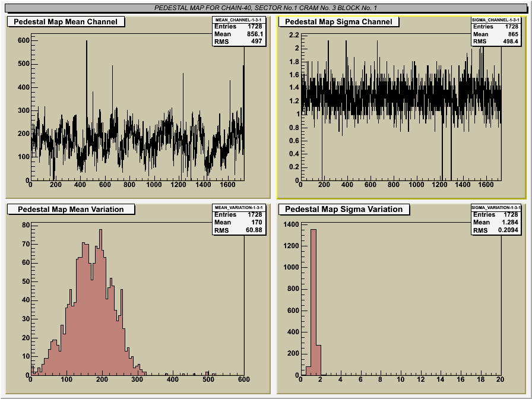This screenshot has height=399, width=532.
Task: Click Entries 1728 in Mean Variation stats
Action: click(x=238, y=214)
